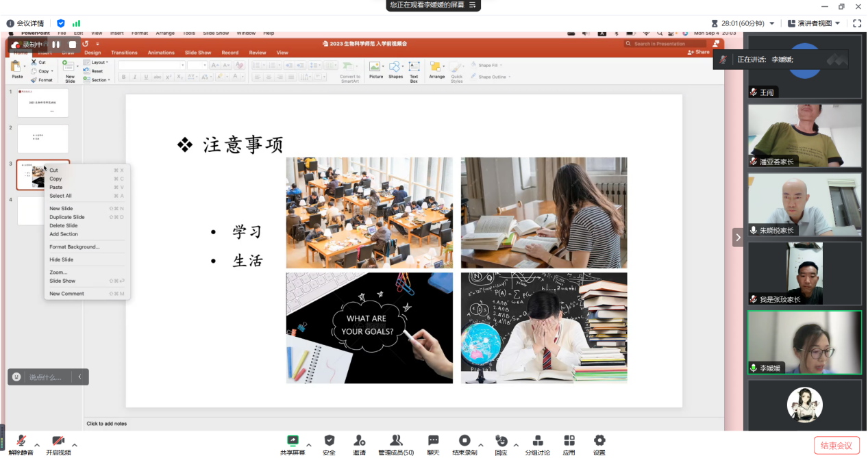The image size is (868, 458).
Task: Select Hide Slide from the context menu
Action: tap(62, 260)
